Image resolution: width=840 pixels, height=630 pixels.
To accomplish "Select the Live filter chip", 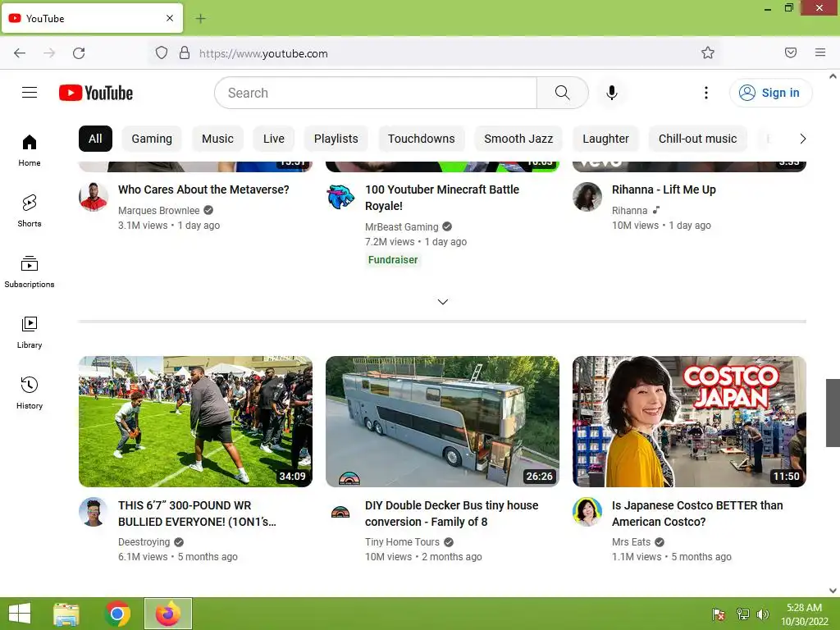I will coord(274,139).
